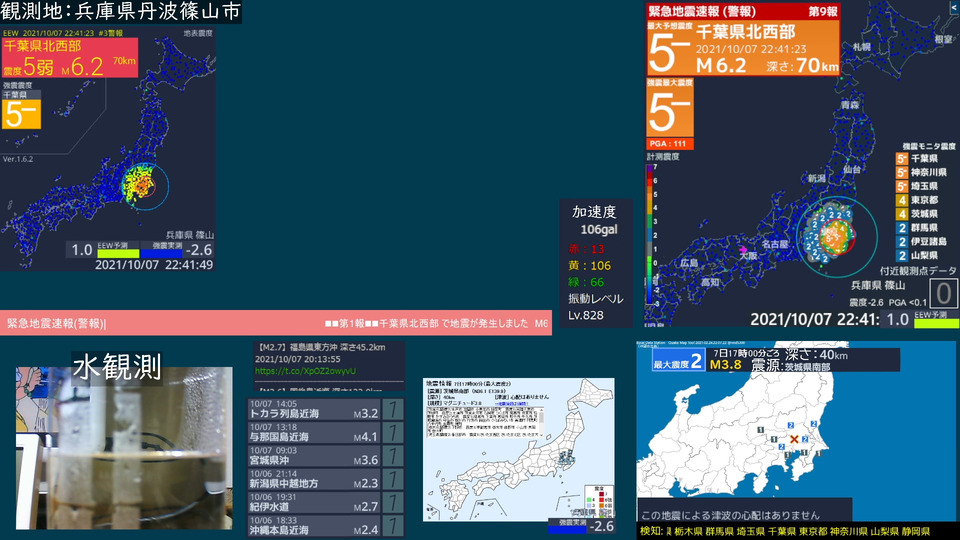Select the 新潟県中越地方 M2.3 earthquake row
Image resolution: width=960 pixels, height=540 pixels.
(x=326, y=479)
